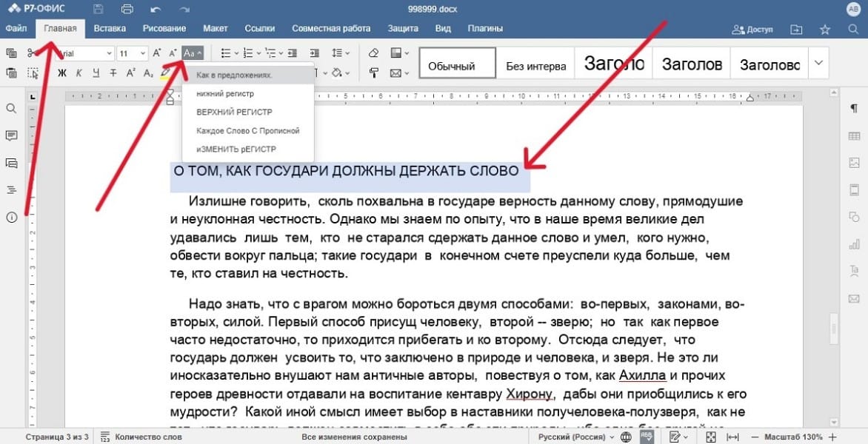Expand the bulleted list options arrow
868x444 pixels.
(236, 53)
